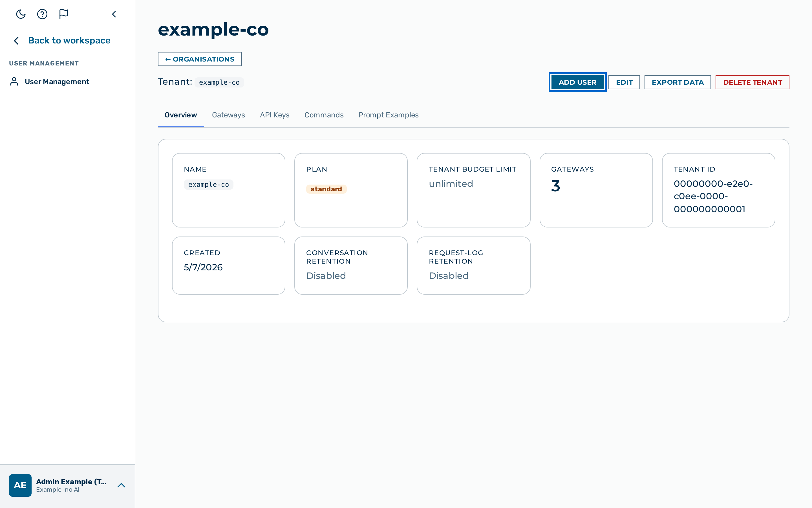812x508 pixels.
Task: Click the example-co name chip in Name card
Action: [x=208, y=185]
